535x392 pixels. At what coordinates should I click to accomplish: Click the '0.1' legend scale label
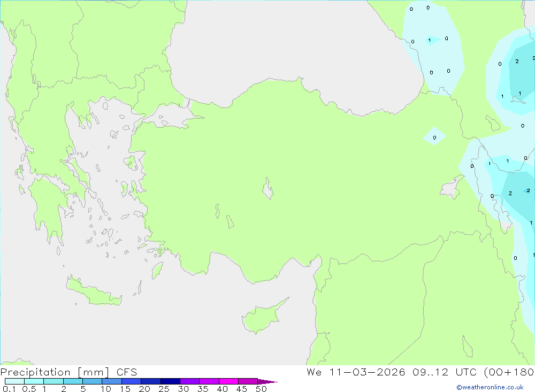coord(9,389)
